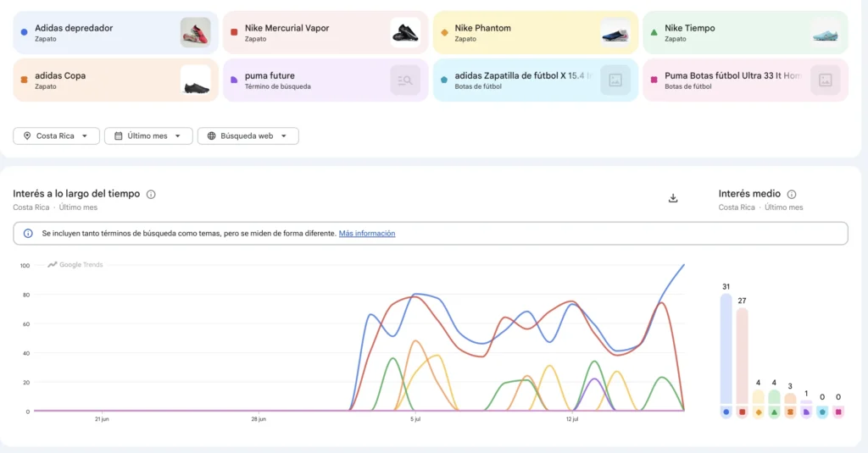Select the yellow diamond marker of Nike Phantom
The width and height of the screenshot is (868, 453).
(444, 32)
